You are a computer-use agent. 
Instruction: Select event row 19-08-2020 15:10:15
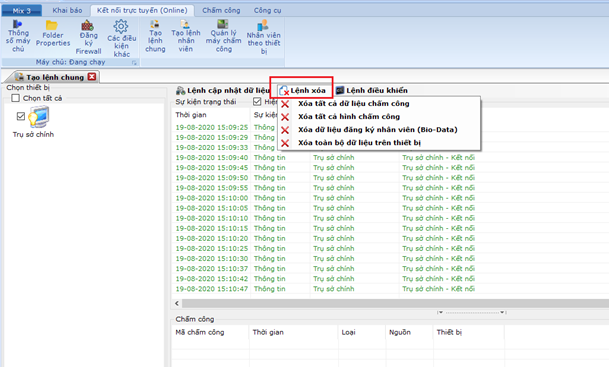click(x=390, y=228)
